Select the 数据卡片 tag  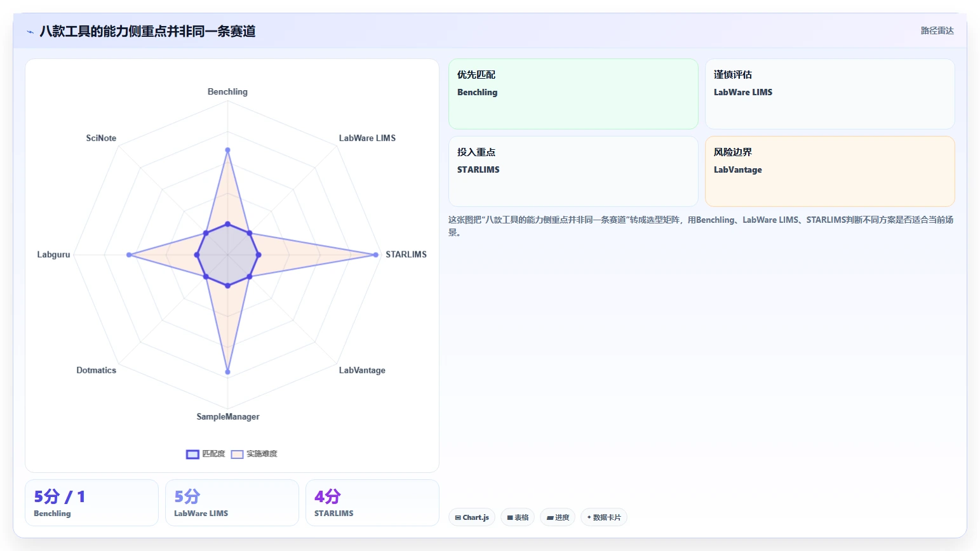(x=604, y=517)
